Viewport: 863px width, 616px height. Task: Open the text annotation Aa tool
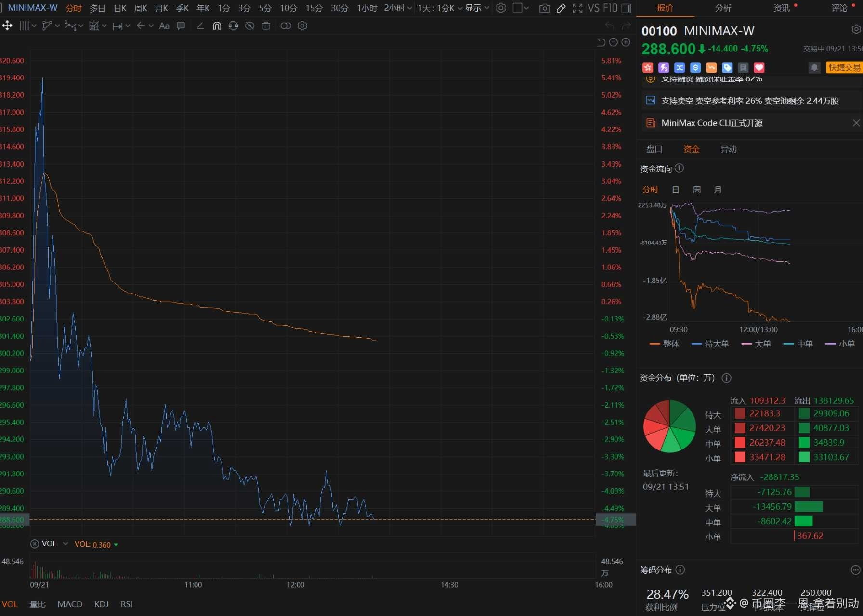point(164,26)
